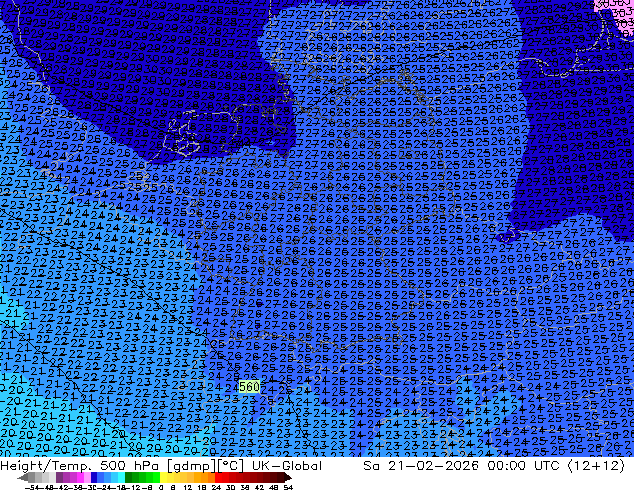Screen dimensions: 634x490
Task: Pick the dark blue legend swatch
Action: tap(94, 478)
